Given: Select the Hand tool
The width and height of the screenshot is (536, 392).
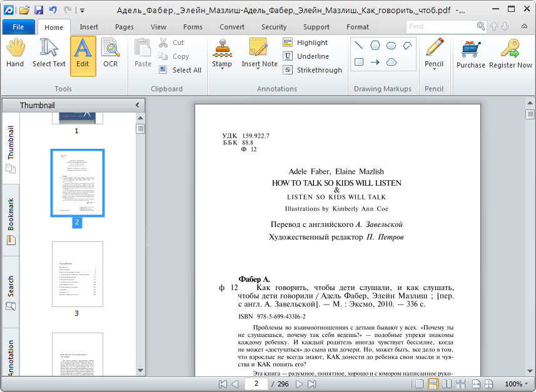Looking at the screenshot, I should pos(15,54).
